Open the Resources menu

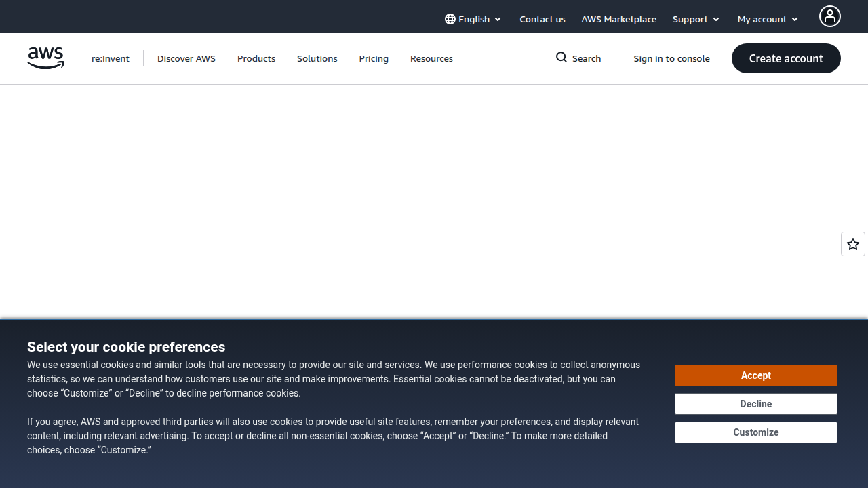[431, 58]
